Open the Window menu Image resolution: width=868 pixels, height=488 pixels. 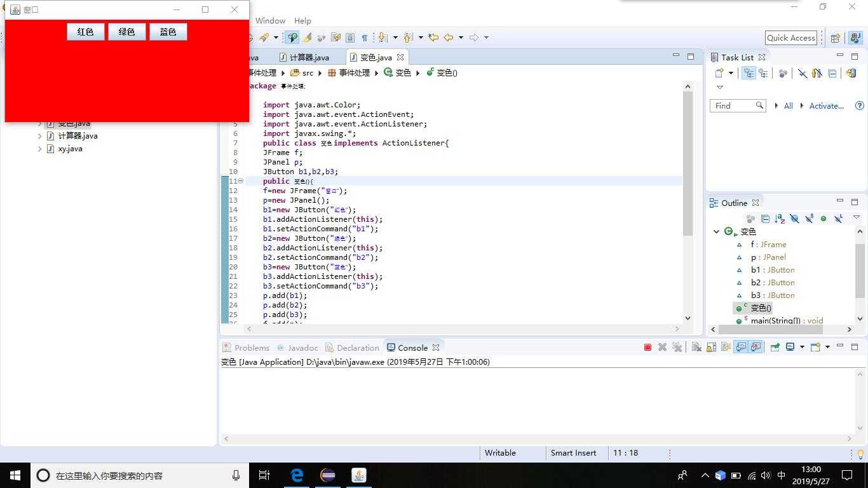(x=270, y=20)
